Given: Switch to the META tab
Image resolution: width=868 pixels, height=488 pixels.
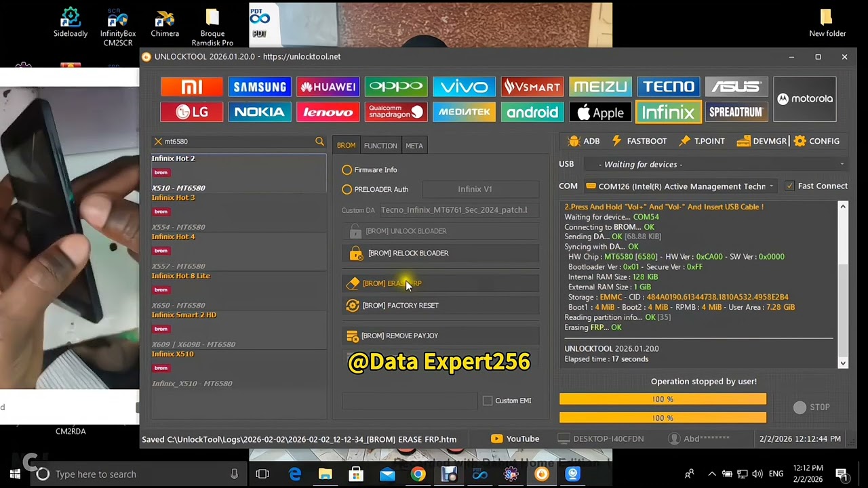Looking at the screenshot, I should (x=414, y=146).
